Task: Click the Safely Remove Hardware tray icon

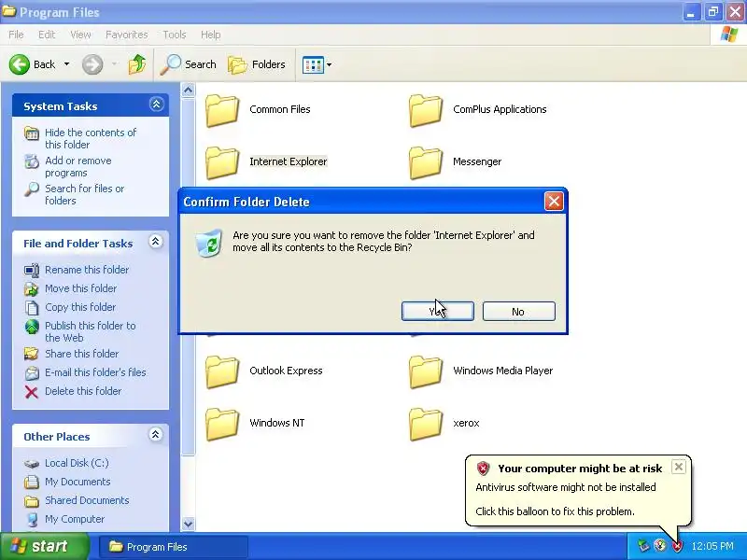Action: tap(643, 546)
